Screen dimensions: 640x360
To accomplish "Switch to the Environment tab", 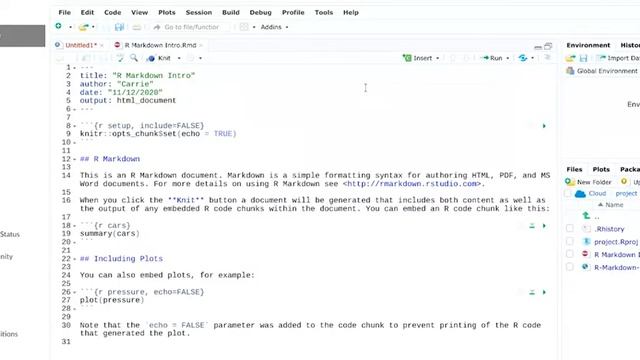I will click(x=588, y=45).
